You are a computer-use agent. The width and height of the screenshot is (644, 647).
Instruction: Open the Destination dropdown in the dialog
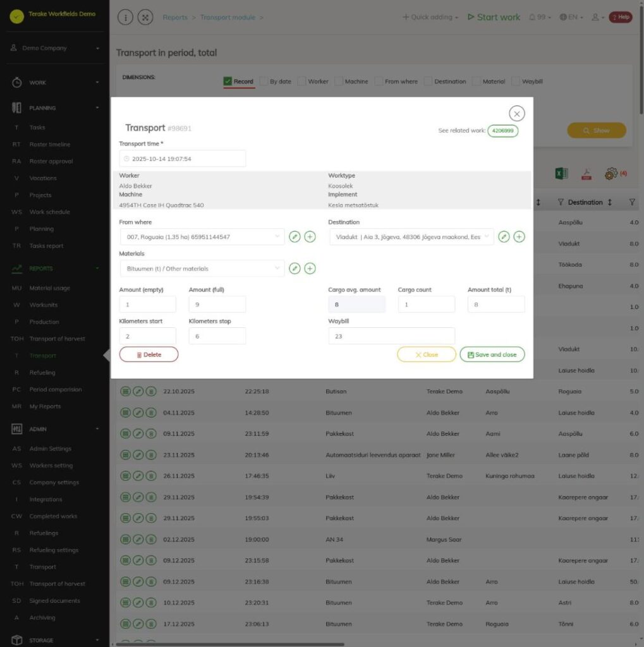(411, 237)
